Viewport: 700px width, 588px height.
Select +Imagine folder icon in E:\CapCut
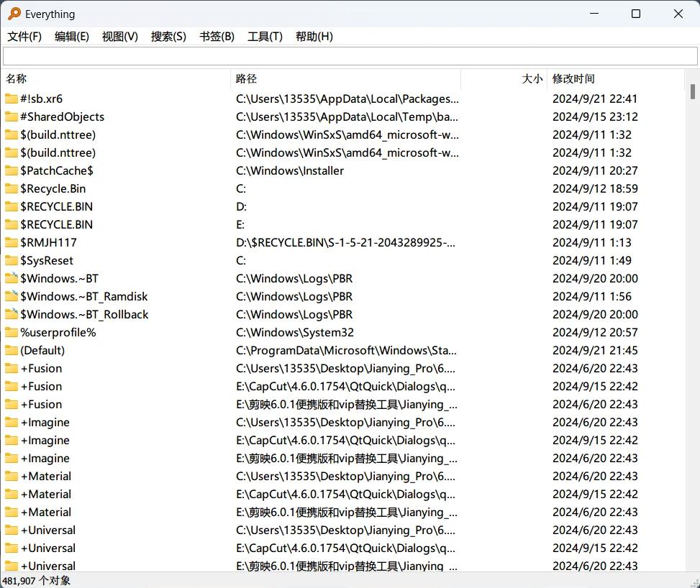tap(12, 441)
